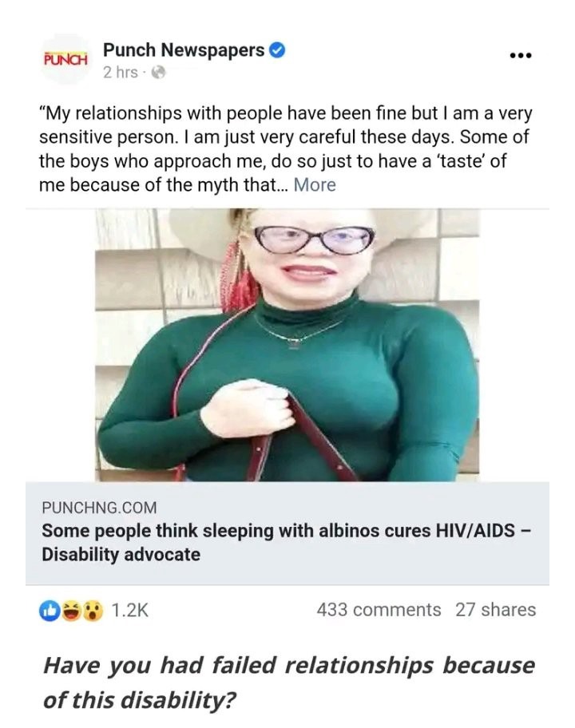
Task: Click the public globe privacy icon
Action: click(159, 73)
